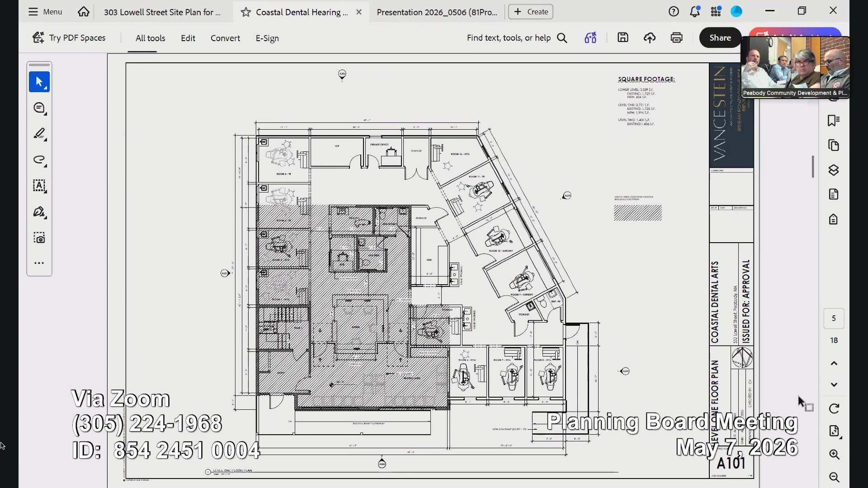Open the AI Assistant icon
Viewport: 868px width, 488px height.
pyautogui.click(x=590, y=38)
